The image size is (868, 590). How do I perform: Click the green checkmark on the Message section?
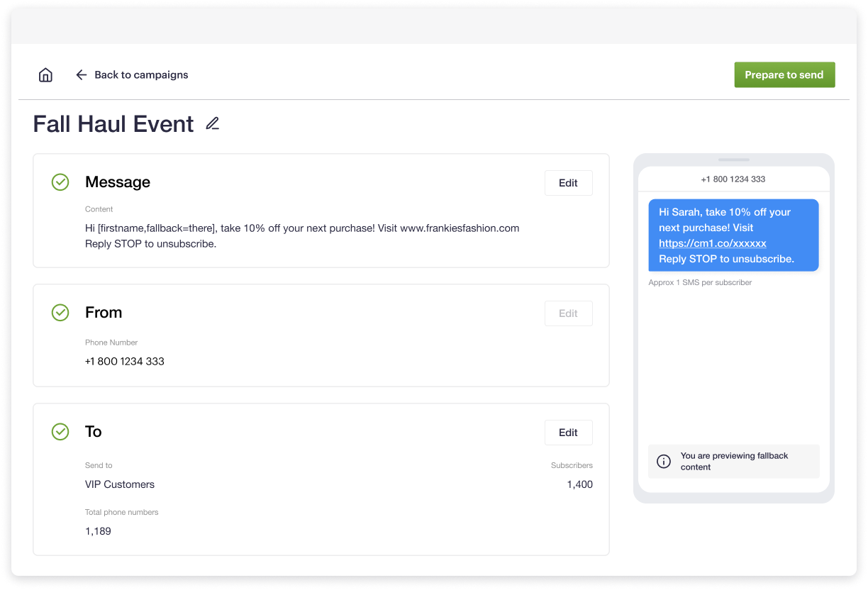(x=60, y=182)
